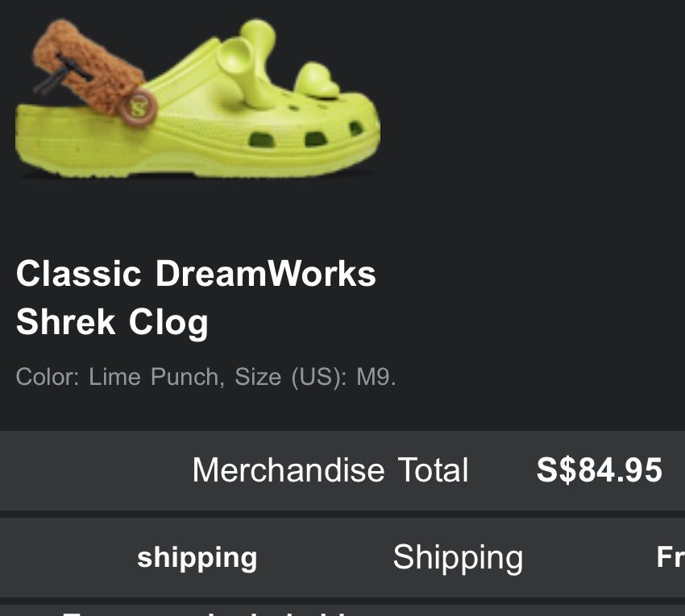The width and height of the screenshot is (685, 616).
Task: Open the Shipping section
Action: (457, 556)
